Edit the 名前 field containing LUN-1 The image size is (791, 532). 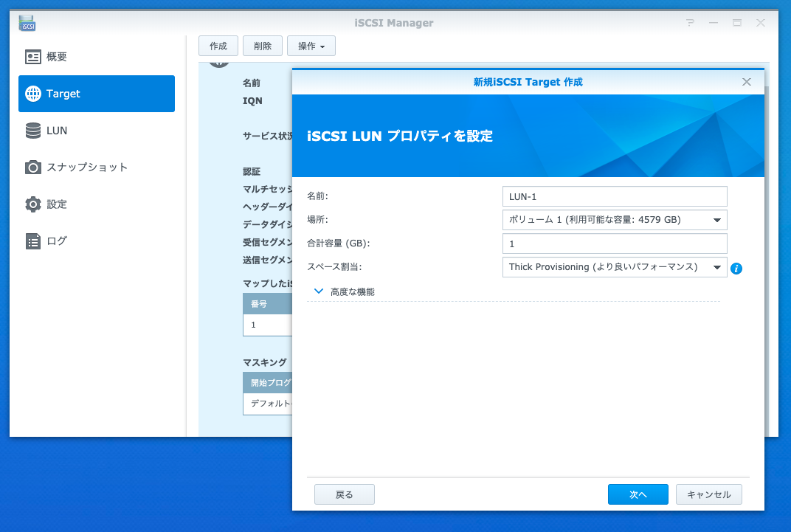[x=615, y=197]
